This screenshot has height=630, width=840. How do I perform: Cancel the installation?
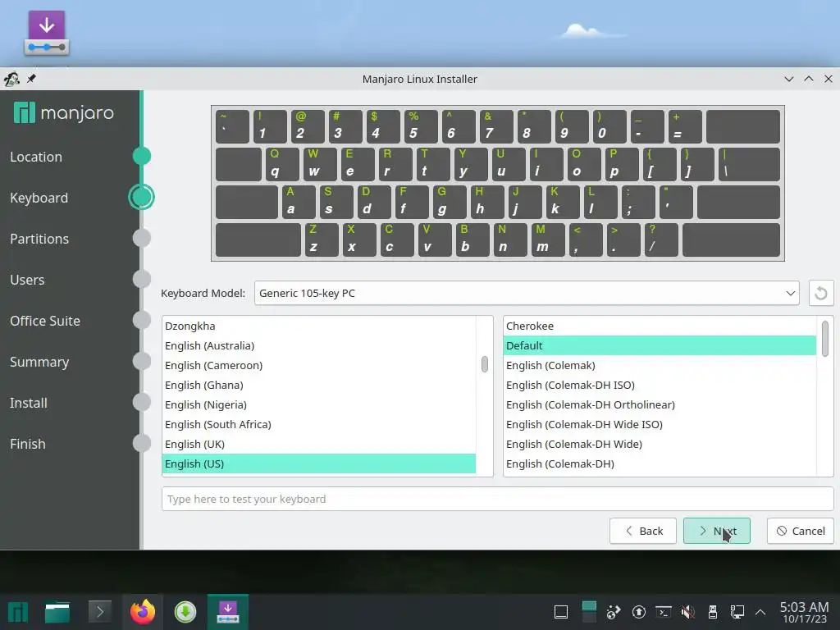[801, 531]
